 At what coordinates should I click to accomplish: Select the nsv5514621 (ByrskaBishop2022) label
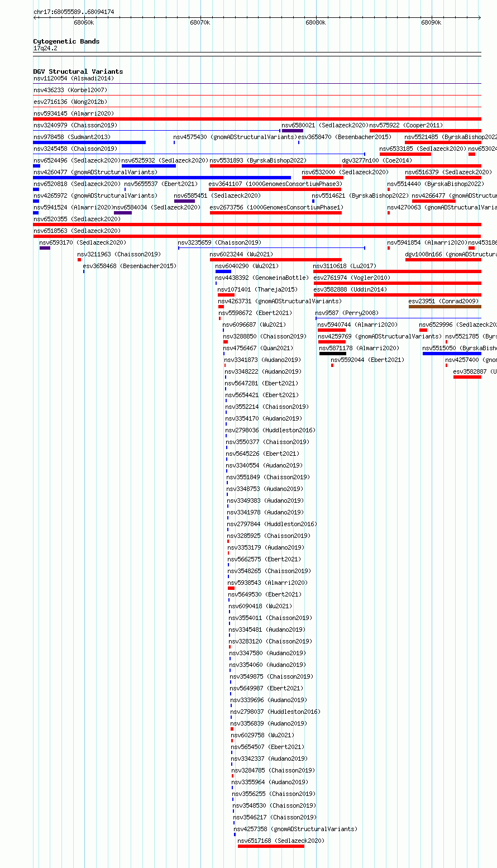point(360,195)
